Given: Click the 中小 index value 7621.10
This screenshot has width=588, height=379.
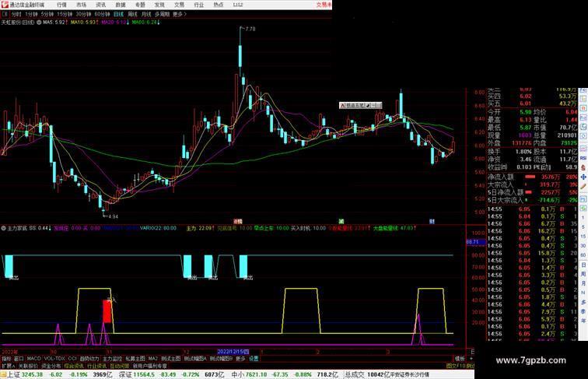Looking at the screenshot, I should point(257,374).
